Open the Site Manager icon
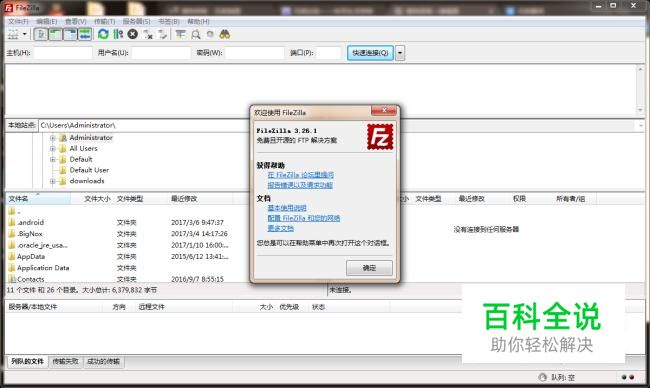This screenshot has width=650, height=388. tap(13, 34)
